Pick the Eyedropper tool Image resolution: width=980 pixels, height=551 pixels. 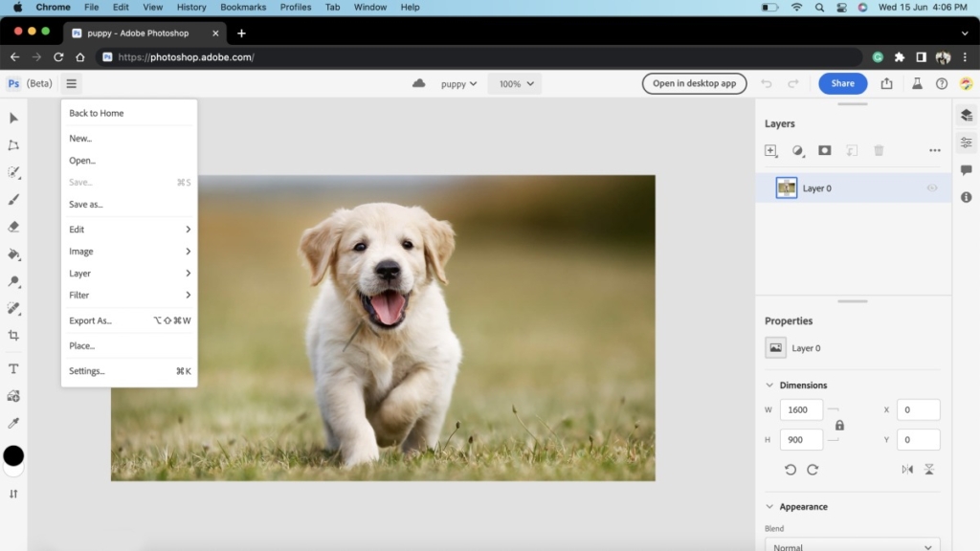coord(13,423)
